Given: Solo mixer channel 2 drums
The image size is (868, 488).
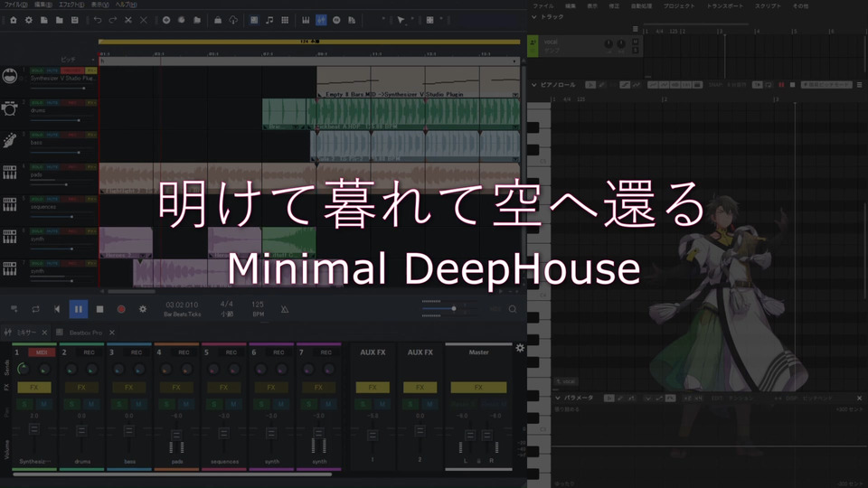Looking at the screenshot, I should pos(71,405).
